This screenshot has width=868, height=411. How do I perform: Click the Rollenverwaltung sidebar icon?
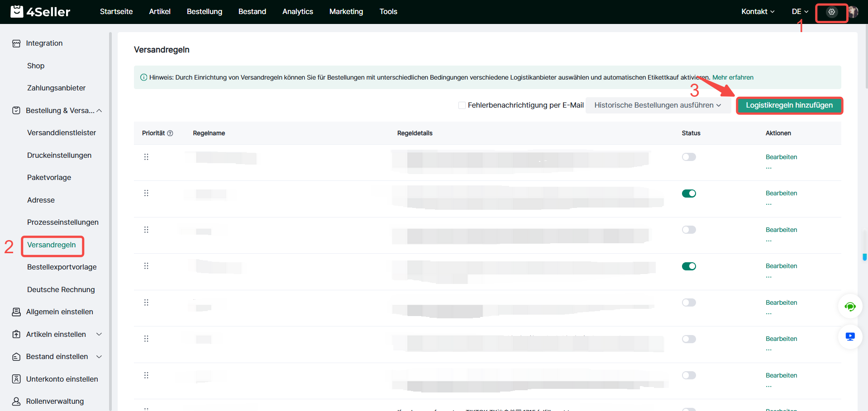coord(16,402)
